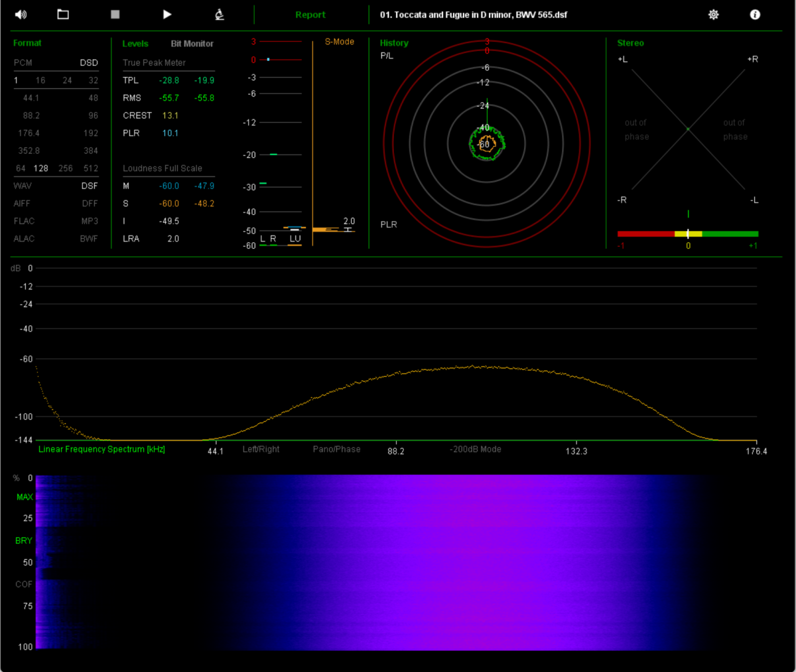The image size is (796, 672).
Task: Select the MAX spectrogram mode
Action: 25,498
